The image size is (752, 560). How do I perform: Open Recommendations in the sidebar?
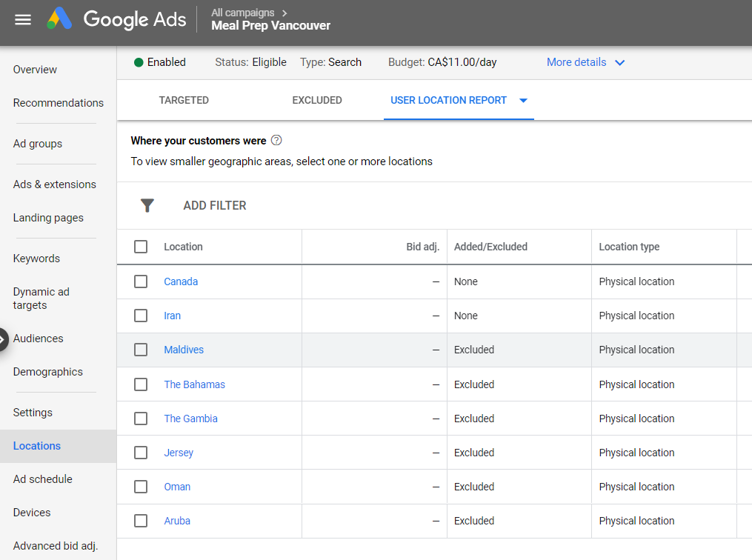click(x=58, y=103)
